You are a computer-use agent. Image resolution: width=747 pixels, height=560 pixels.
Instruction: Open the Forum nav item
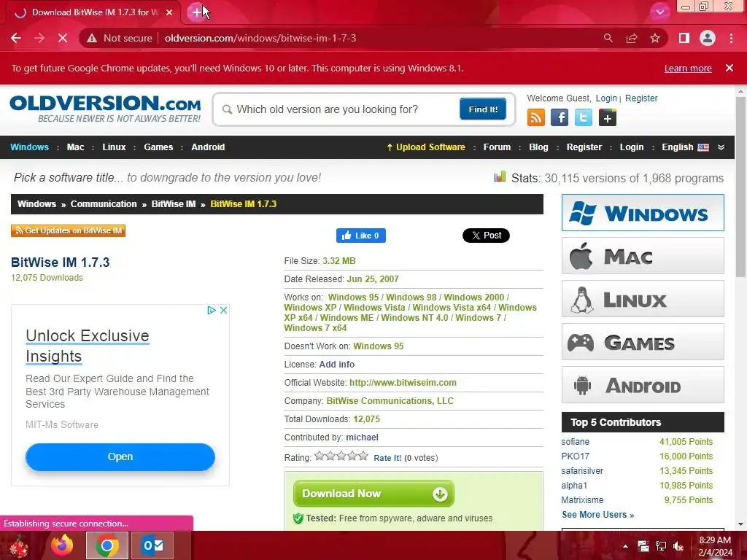pyautogui.click(x=497, y=147)
